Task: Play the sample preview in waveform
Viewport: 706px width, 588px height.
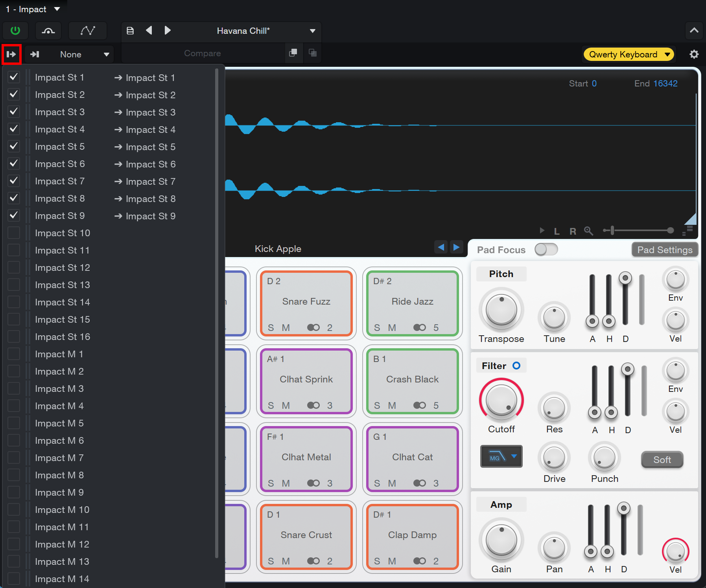Action: click(x=542, y=230)
